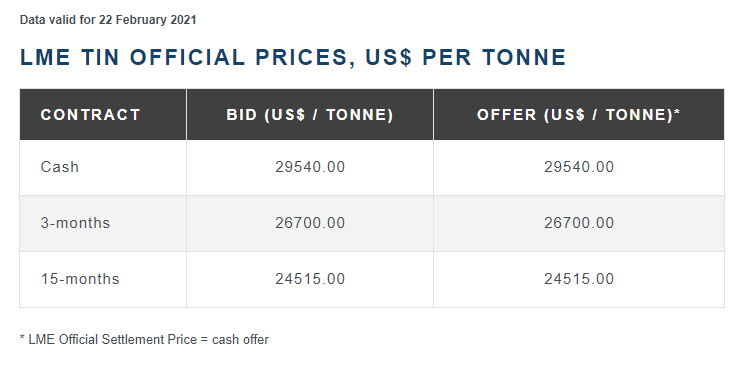745x365 pixels.
Task: Select the 15-months contract label
Action: [x=80, y=279]
